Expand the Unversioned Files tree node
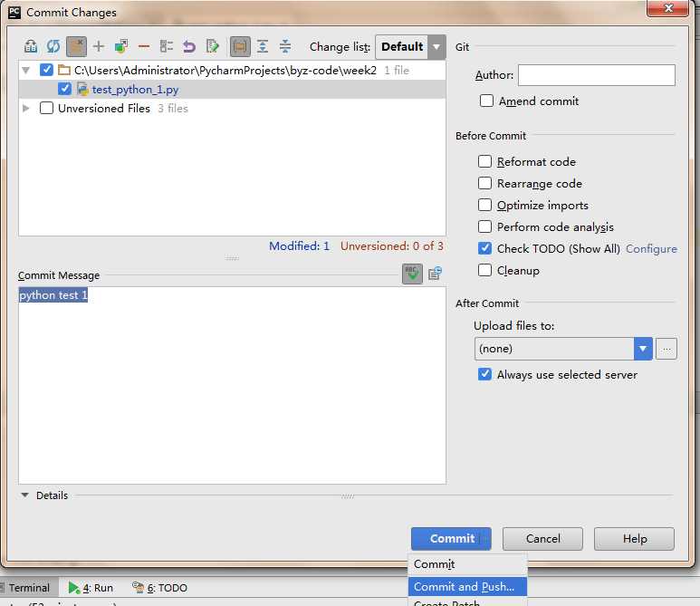The image size is (700, 606). [26, 109]
